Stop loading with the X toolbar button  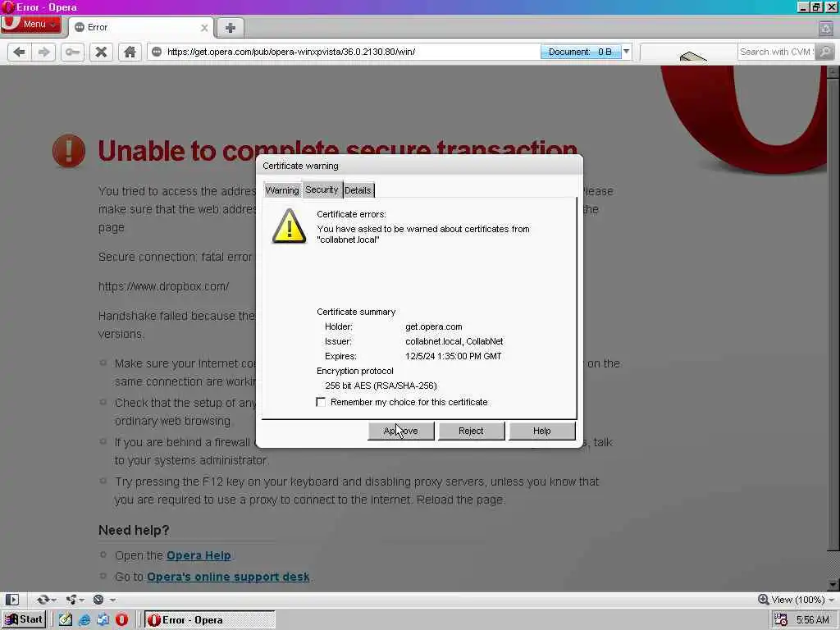pyautogui.click(x=101, y=52)
